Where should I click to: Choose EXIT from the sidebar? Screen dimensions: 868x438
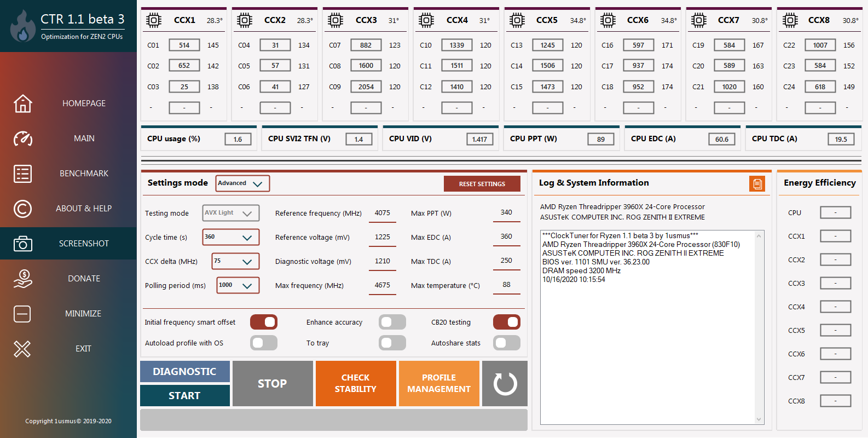click(x=83, y=349)
